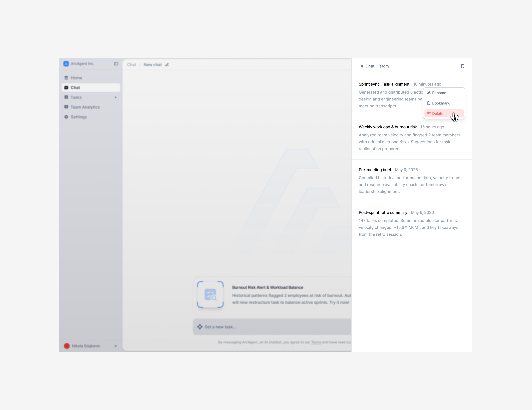This screenshot has height=410, width=532.
Task: Choose Delete from the context menu
Action: tap(444, 113)
